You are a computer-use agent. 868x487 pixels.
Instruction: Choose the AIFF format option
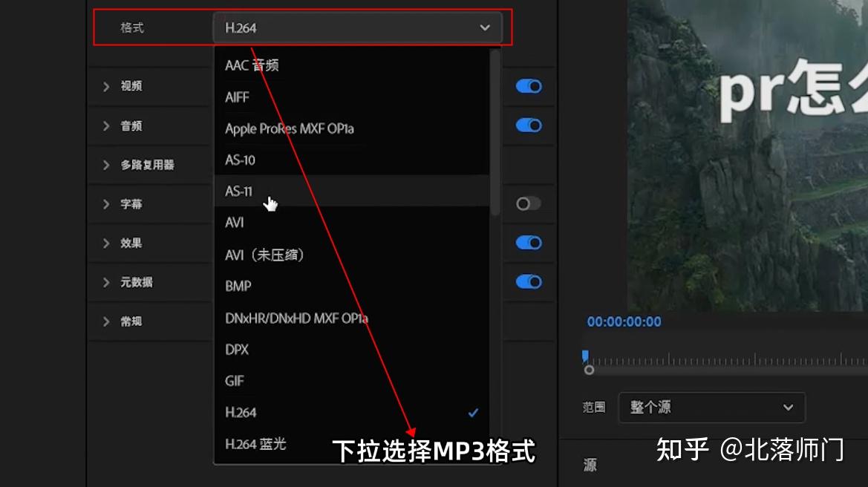pyautogui.click(x=236, y=97)
